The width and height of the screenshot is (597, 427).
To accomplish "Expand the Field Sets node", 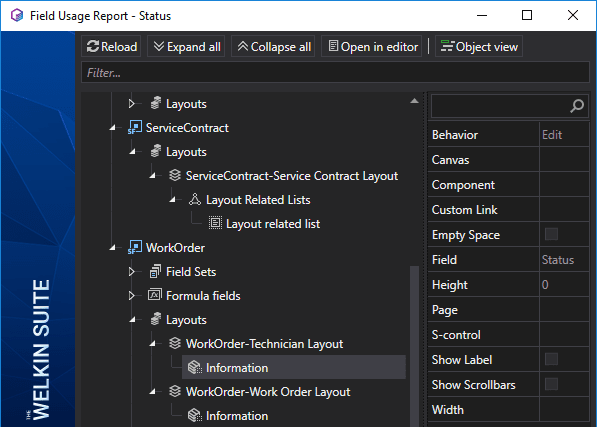I will pyautogui.click(x=132, y=272).
